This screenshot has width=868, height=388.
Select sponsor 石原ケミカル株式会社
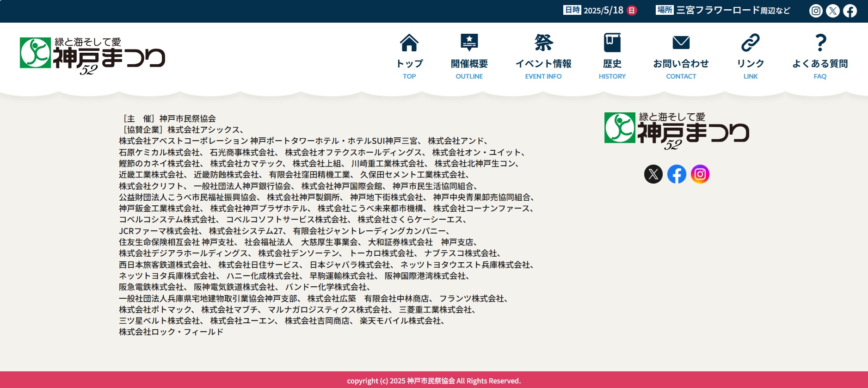160,153
